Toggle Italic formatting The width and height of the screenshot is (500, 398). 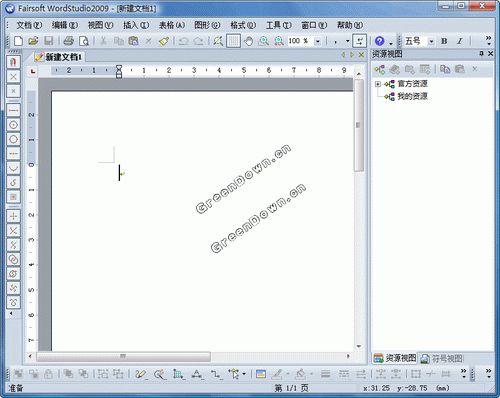pos(459,41)
